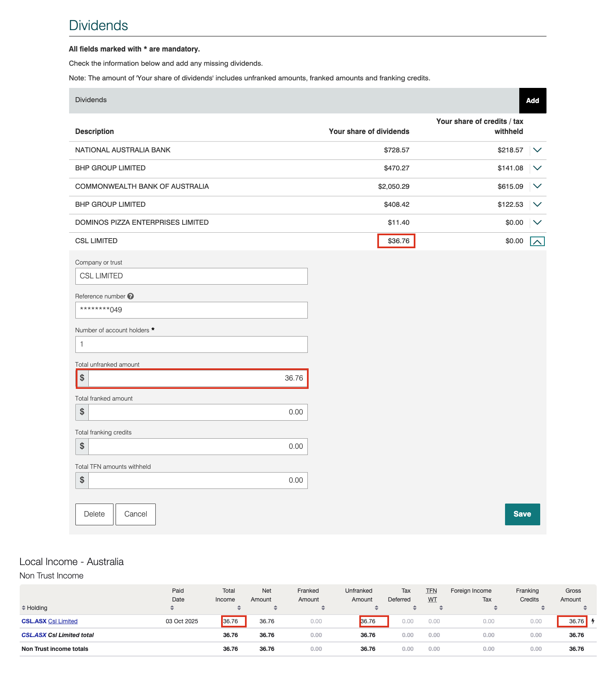Click the help icon beside Reference number

[131, 296]
